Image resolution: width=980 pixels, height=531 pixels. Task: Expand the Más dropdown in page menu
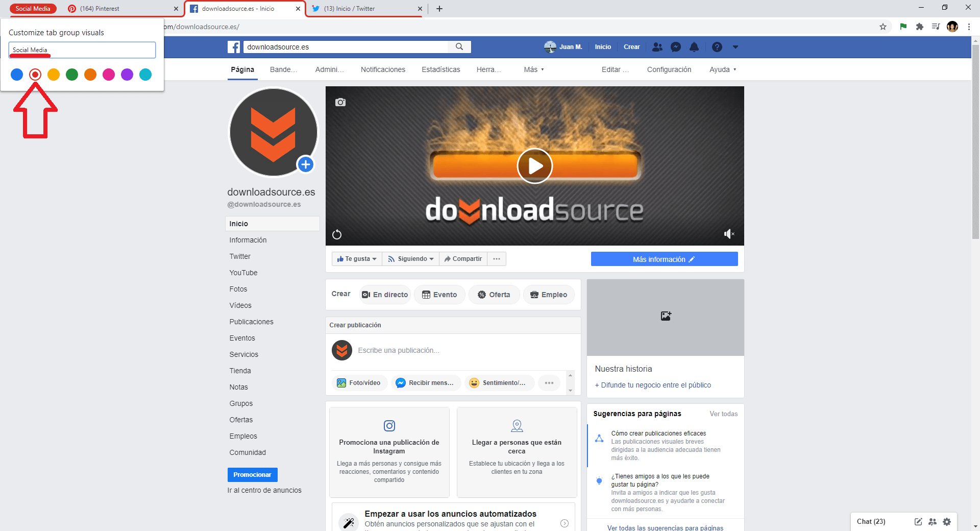[534, 69]
